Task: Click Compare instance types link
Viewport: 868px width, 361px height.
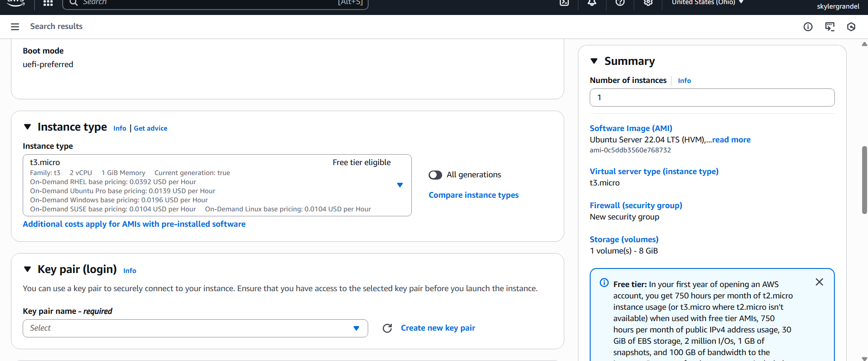Action: 473,195
